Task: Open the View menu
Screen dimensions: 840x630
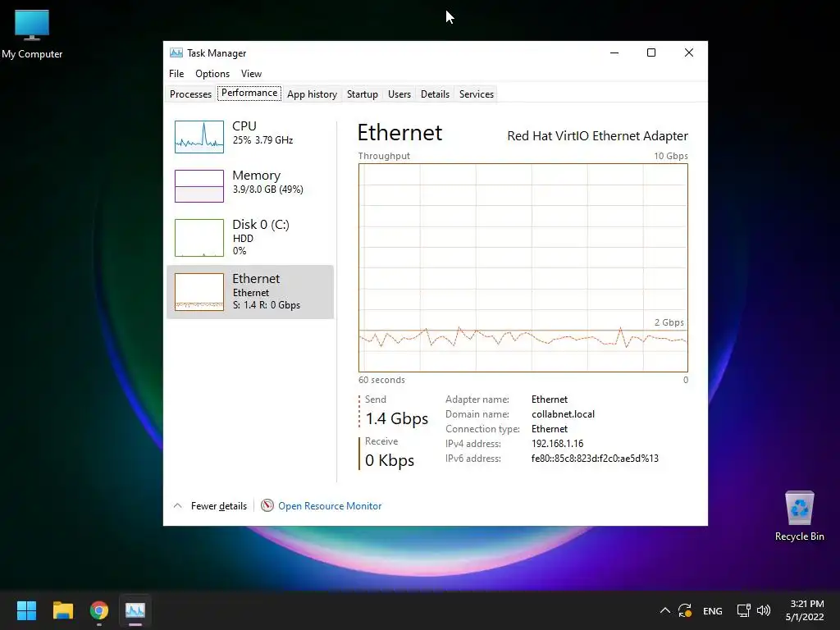Action: (x=251, y=73)
